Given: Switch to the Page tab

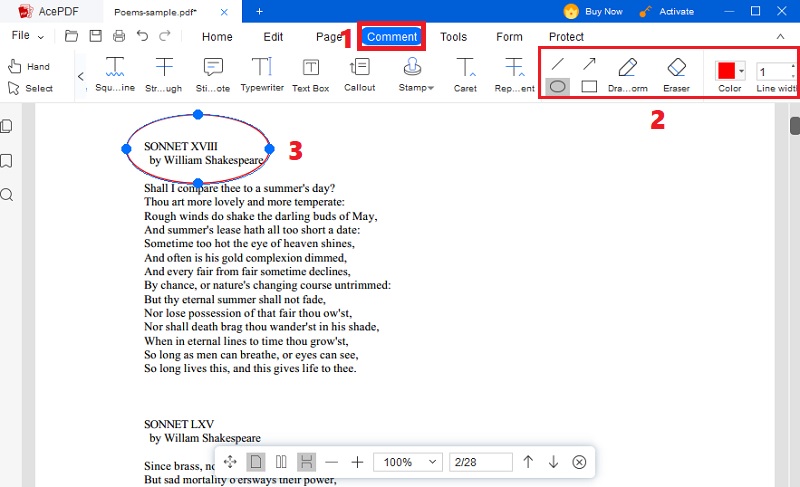Looking at the screenshot, I should (x=329, y=37).
